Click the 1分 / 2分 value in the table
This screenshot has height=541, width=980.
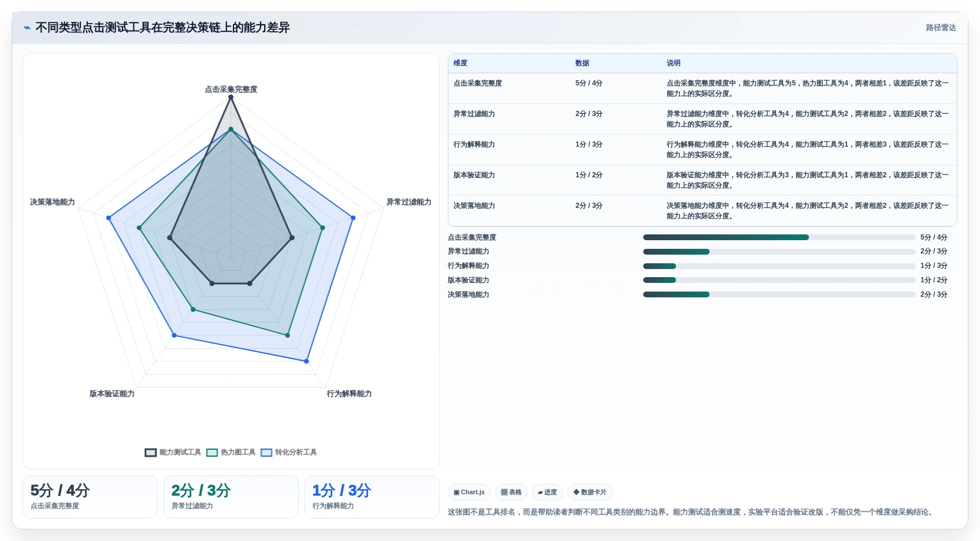(589, 175)
